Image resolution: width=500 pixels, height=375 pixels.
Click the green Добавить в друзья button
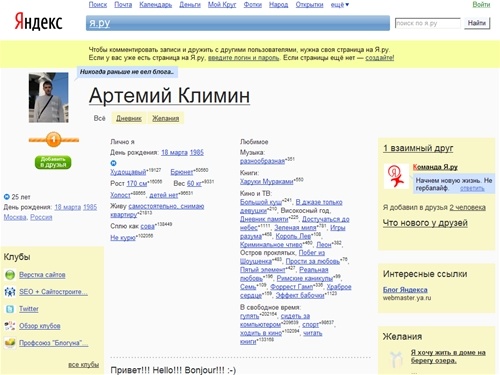(x=53, y=162)
